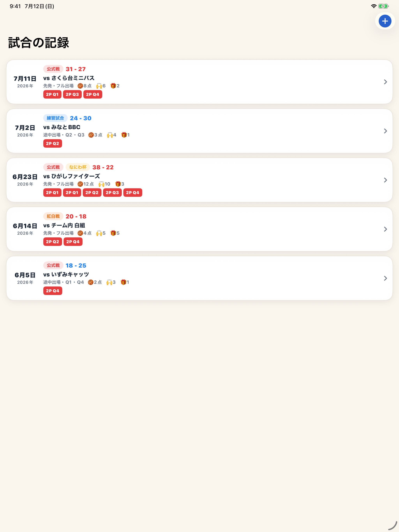Image resolution: width=399 pixels, height=532 pixels.
Task: Tap 2P Q3 badge in 7月11日 game
Action: (72, 94)
